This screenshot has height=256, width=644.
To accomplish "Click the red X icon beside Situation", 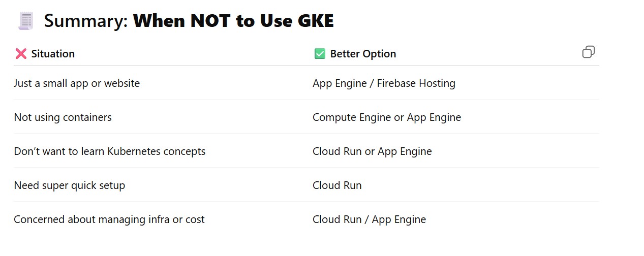I will click(21, 54).
